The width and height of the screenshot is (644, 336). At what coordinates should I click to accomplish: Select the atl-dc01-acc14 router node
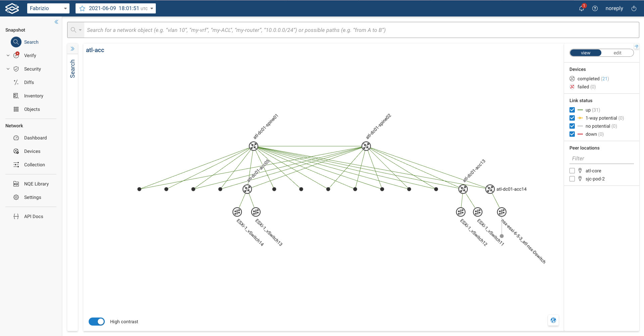pyautogui.click(x=490, y=189)
